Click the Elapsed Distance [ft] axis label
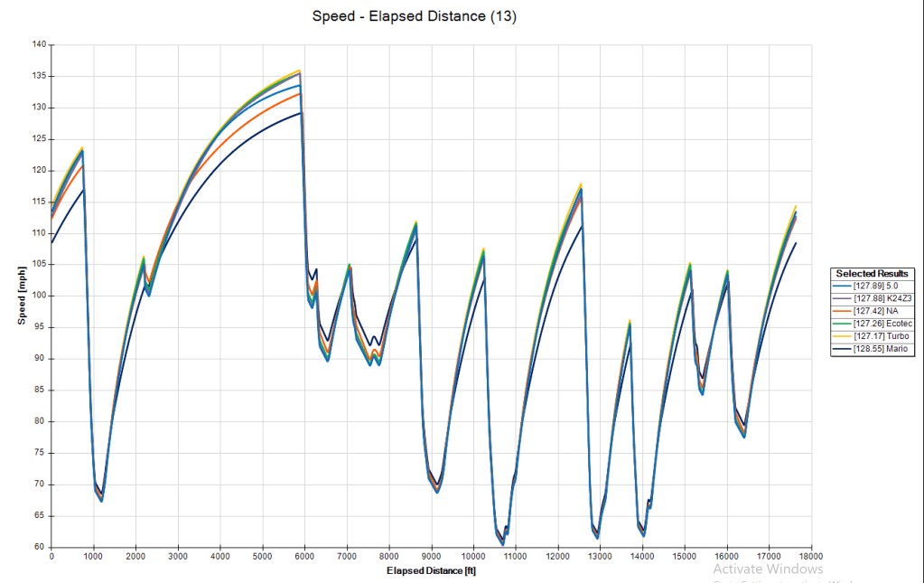The width and height of the screenshot is (924, 583). [431, 571]
